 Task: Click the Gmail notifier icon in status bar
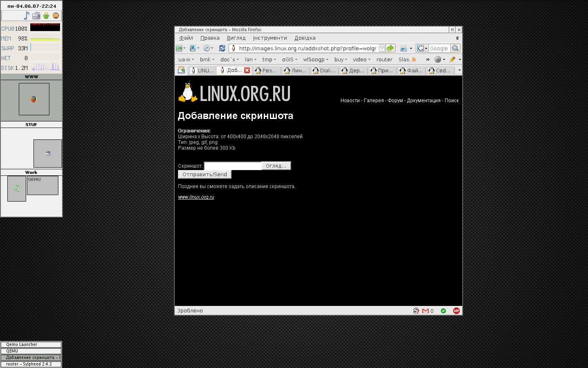click(425, 311)
